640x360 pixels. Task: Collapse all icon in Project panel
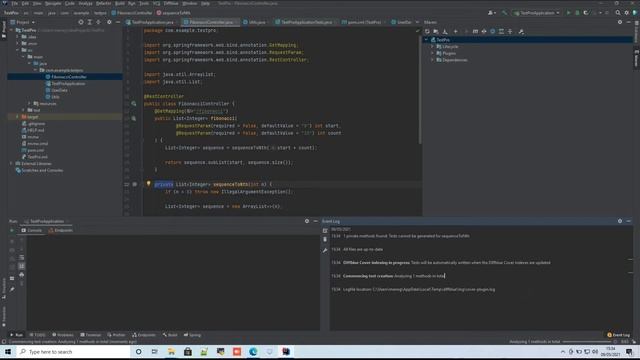click(x=98, y=22)
